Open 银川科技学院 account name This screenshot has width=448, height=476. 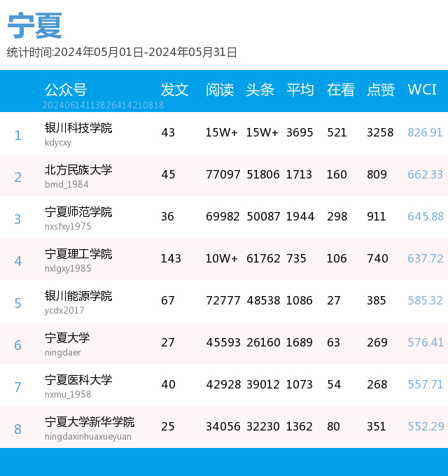coord(78,128)
